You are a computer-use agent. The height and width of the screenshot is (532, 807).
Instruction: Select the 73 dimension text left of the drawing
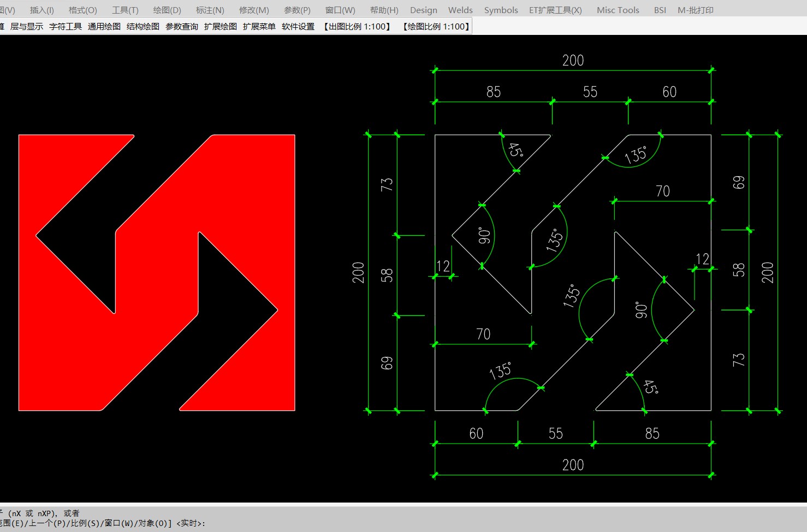pos(387,184)
